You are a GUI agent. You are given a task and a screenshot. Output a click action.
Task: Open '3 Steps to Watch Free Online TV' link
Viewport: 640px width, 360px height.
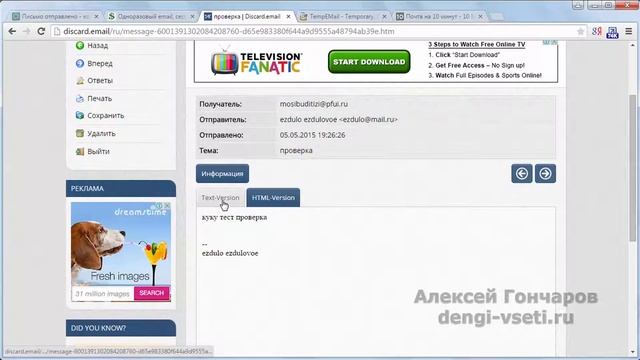pyautogui.click(x=477, y=44)
